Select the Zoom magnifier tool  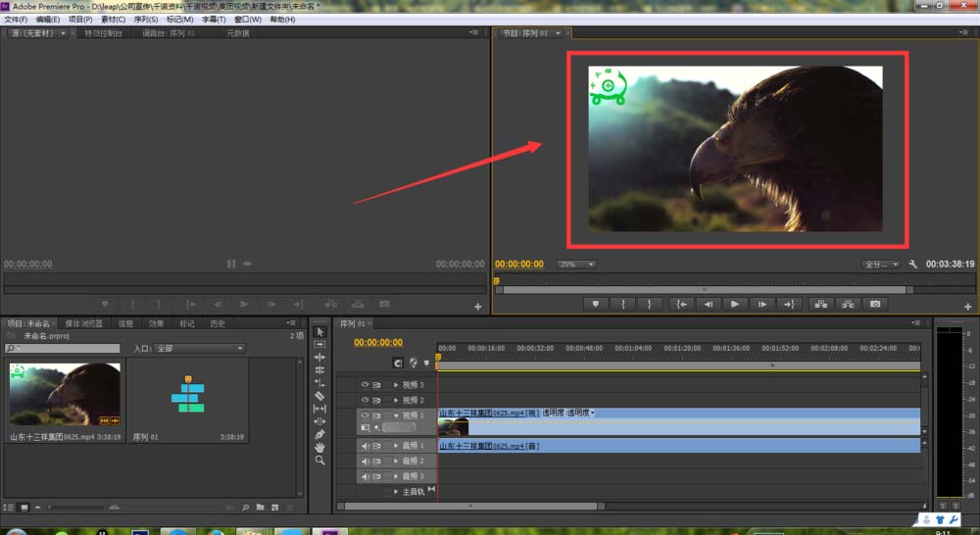(x=320, y=460)
